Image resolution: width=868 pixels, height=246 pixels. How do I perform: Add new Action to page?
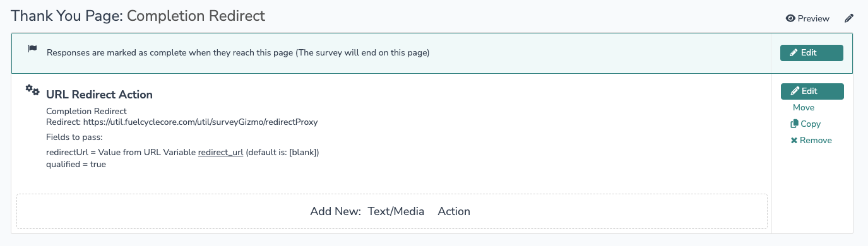pyautogui.click(x=454, y=211)
